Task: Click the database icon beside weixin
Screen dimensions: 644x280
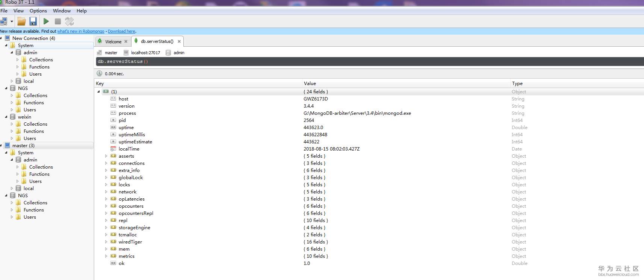Action: 13,117
